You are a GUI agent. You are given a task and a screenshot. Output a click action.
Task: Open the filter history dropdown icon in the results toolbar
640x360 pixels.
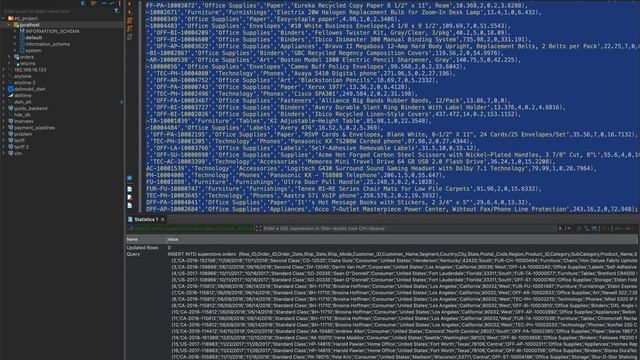coord(569,229)
